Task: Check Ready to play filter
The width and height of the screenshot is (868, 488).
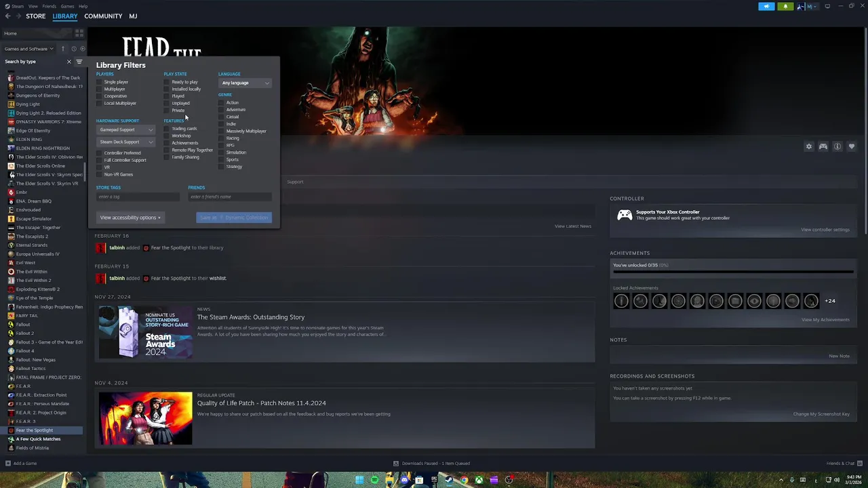Action: point(167,82)
